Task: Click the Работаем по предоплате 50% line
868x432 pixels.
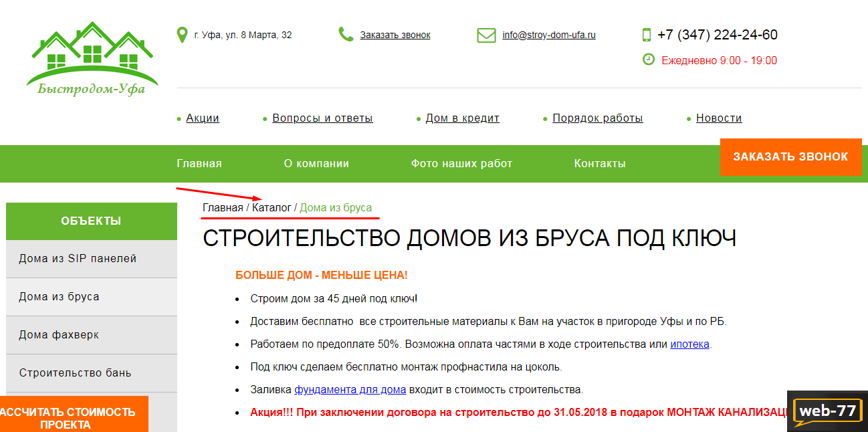Action: coord(481,344)
